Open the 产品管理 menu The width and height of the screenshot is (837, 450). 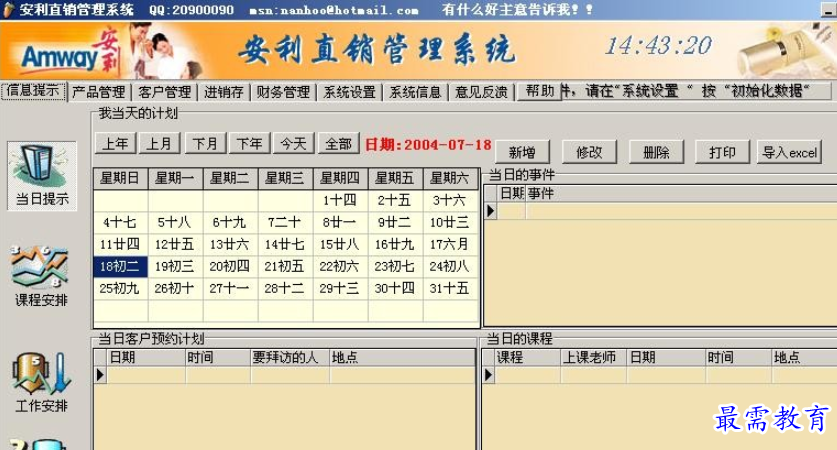pos(99,92)
